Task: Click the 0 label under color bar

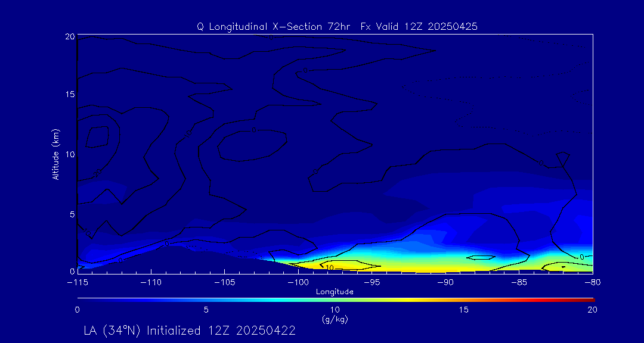Action: point(77,310)
